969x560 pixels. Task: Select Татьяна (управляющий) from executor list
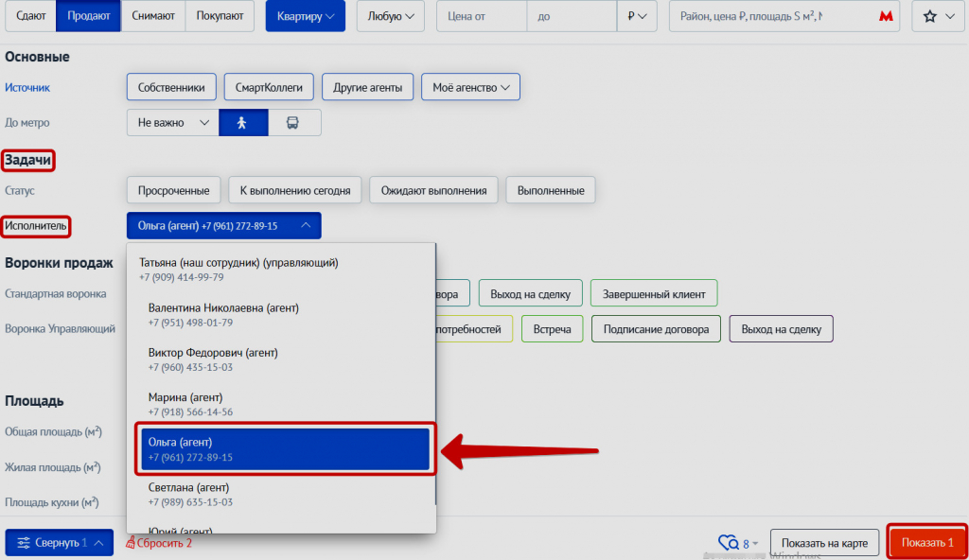click(x=281, y=270)
